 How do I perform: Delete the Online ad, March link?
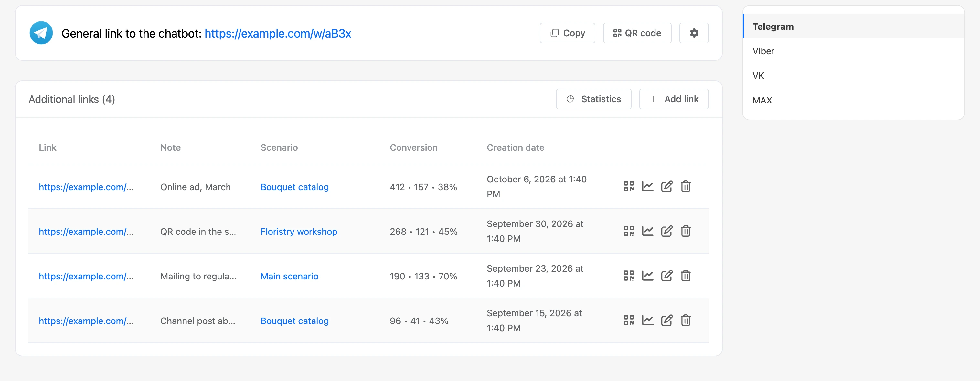coord(686,187)
